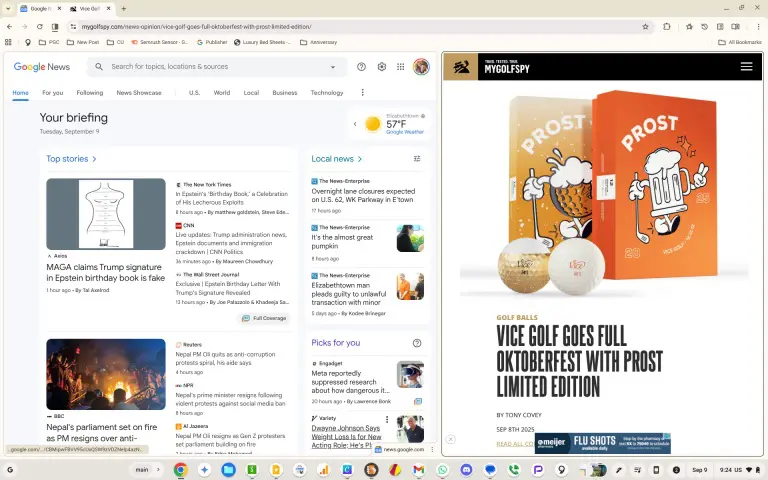This screenshot has width=768, height=480.
Task: Open Google News settings gear
Action: 381,67
